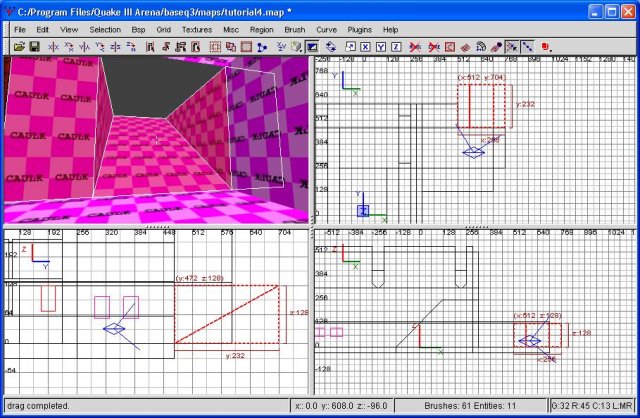Open the View menu
Screen dimensions: 640x418
[x=69, y=30]
